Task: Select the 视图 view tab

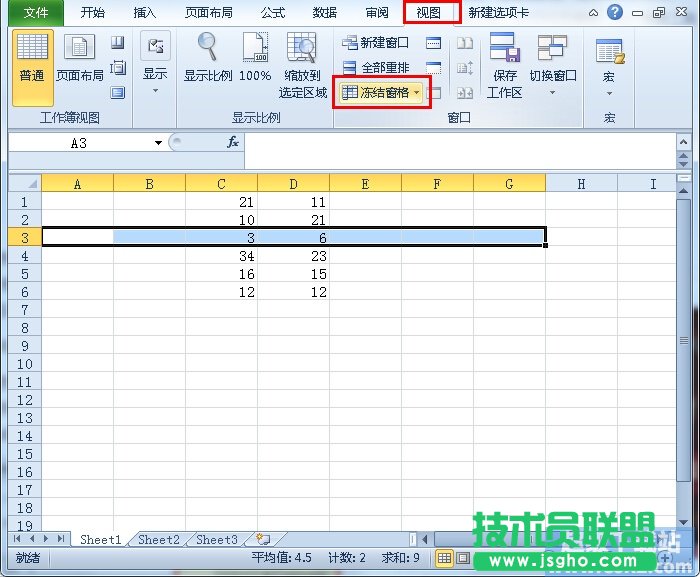Action: click(429, 13)
